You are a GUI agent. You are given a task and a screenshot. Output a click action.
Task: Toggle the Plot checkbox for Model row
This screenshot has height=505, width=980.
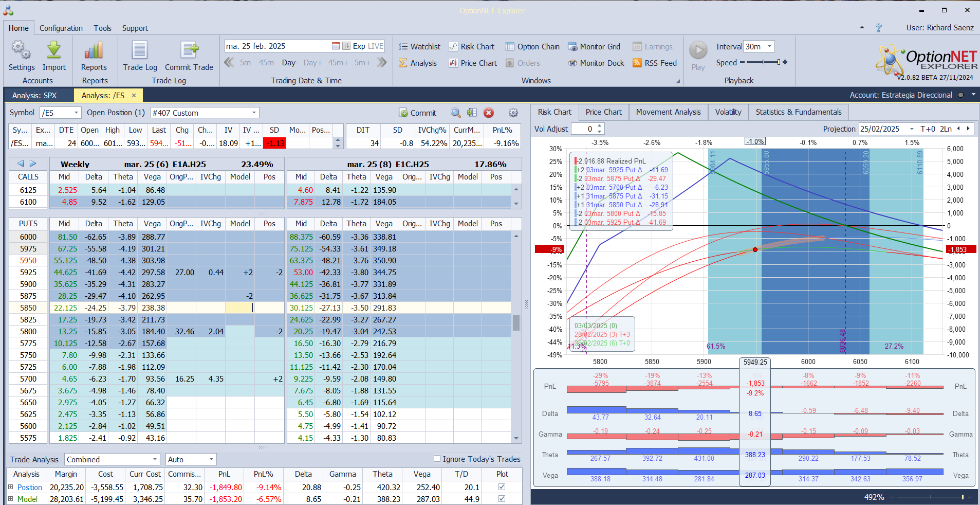coord(502,498)
